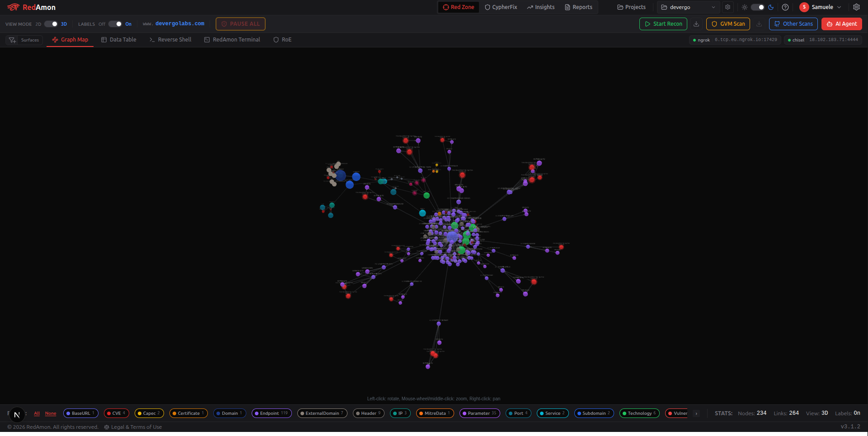Click the moon dark-mode icon
The width and height of the screenshot is (868, 436).
(771, 7)
